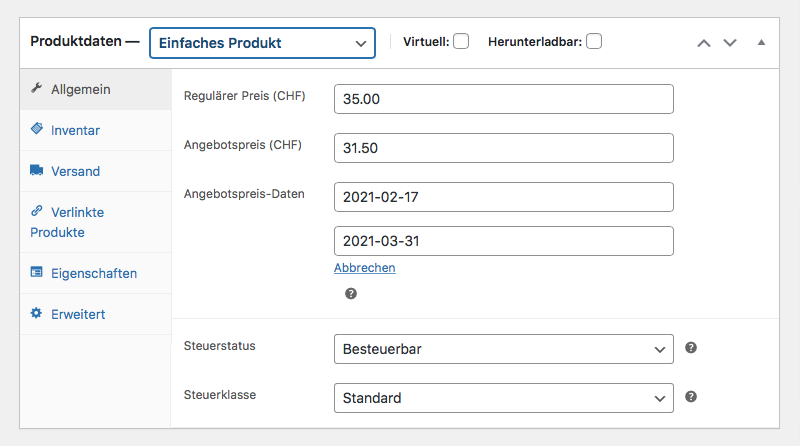Click help icon next to Steuerstatus dropdown
Viewport: 800px width, 446px height.
(691, 348)
